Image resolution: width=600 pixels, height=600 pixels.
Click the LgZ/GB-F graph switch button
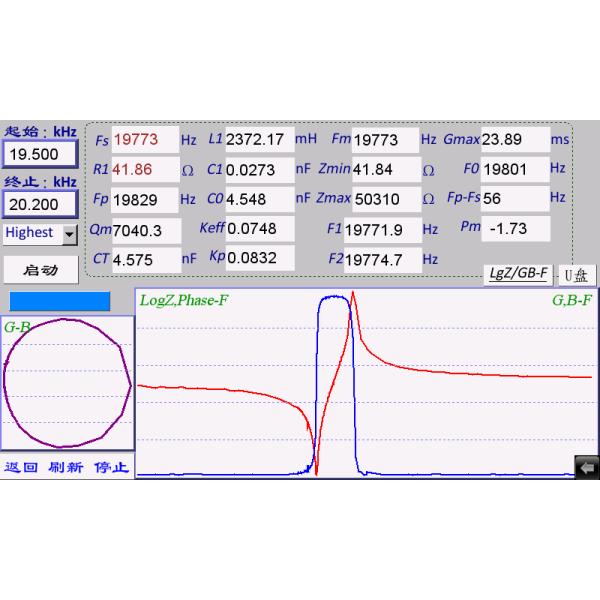[518, 272]
